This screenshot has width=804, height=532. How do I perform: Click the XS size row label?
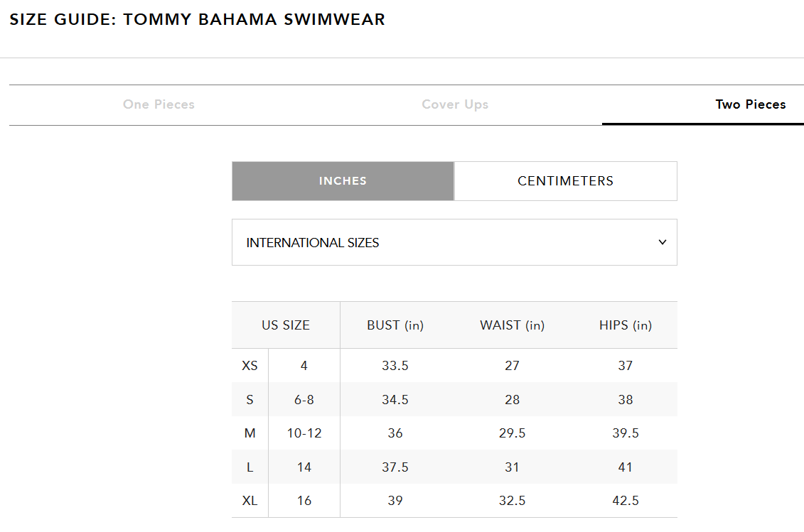pyautogui.click(x=250, y=366)
